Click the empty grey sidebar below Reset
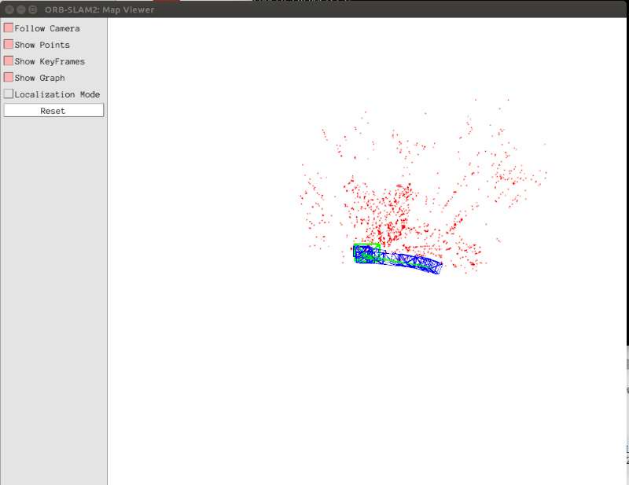 click(x=53, y=300)
